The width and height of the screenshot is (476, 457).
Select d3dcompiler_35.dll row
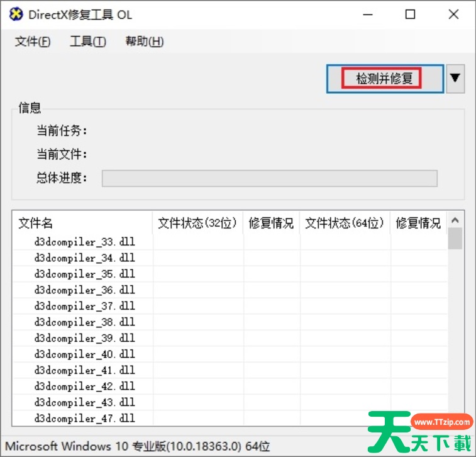click(230, 274)
